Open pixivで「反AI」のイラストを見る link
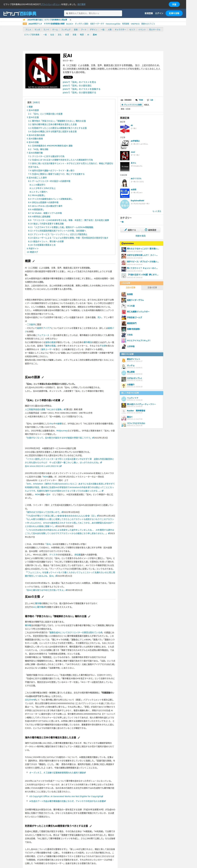Viewport: 197px width, 868px height. 79,82
